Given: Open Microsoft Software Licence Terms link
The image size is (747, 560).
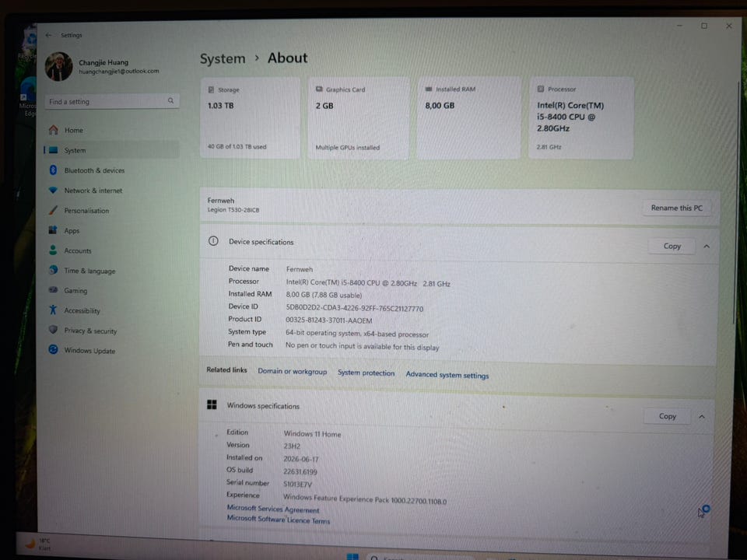Looking at the screenshot, I should coord(279,520).
